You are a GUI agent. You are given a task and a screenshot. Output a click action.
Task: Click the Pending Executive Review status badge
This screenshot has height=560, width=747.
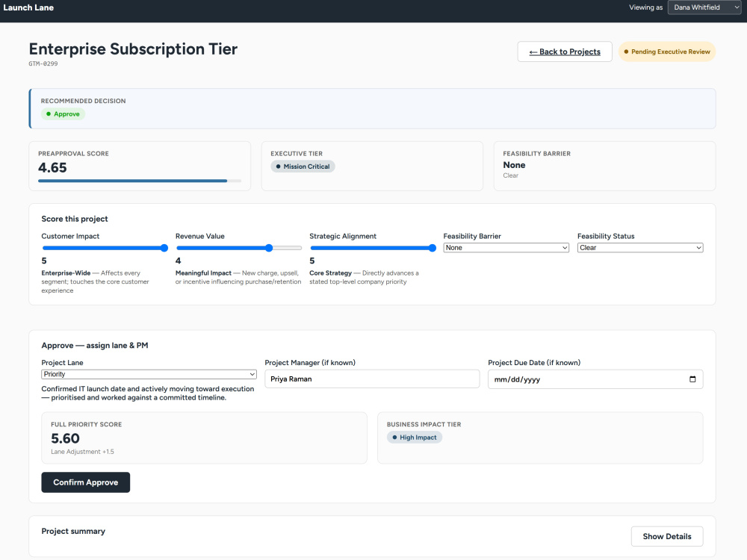(666, 52)
